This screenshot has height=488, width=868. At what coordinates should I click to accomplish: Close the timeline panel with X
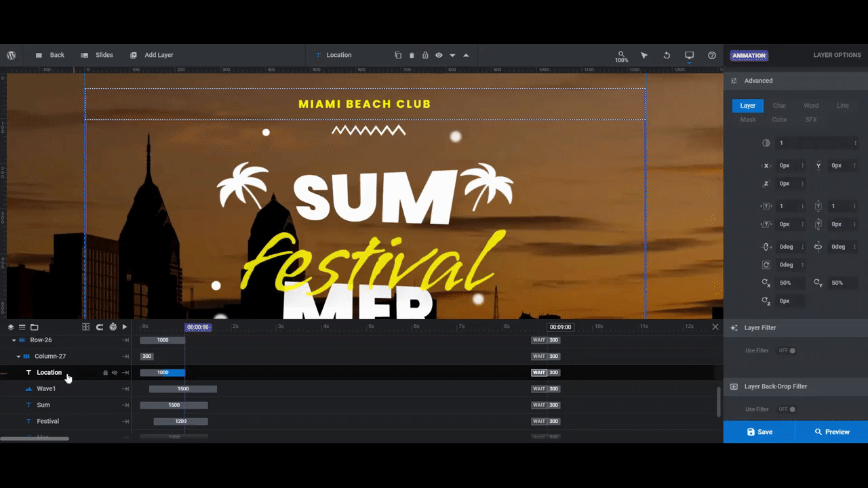click(715, 327)
